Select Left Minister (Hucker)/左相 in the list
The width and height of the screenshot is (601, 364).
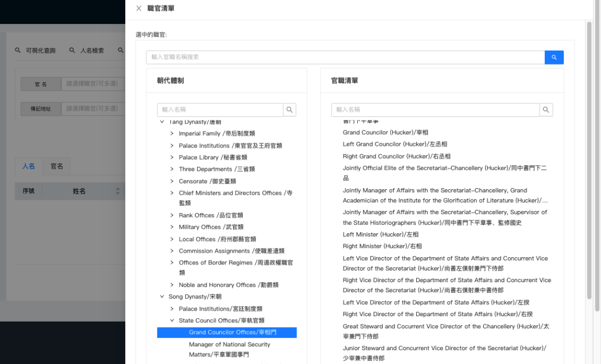point(381,234)
